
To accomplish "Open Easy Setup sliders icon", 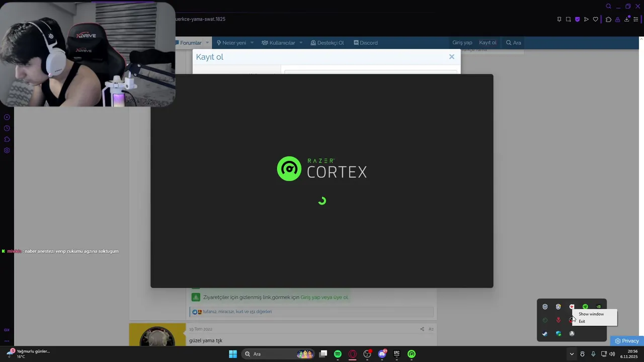I will 636,19.
